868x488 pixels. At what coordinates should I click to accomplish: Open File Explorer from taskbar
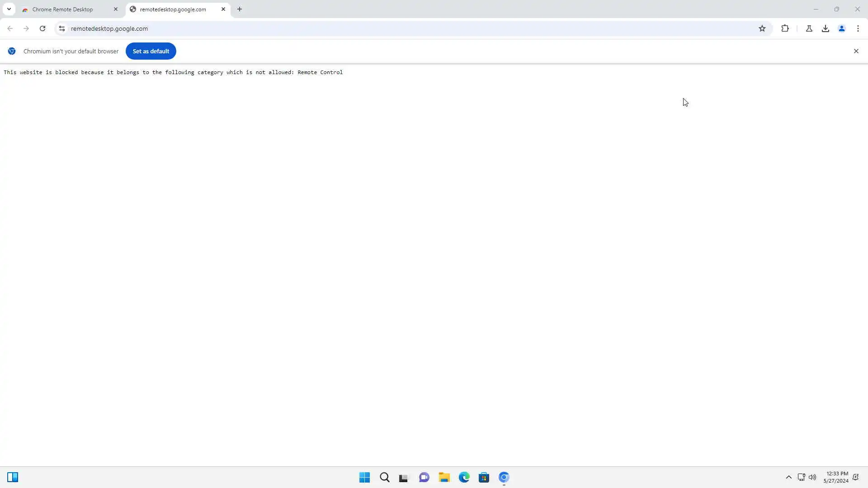tap(444, 477)
